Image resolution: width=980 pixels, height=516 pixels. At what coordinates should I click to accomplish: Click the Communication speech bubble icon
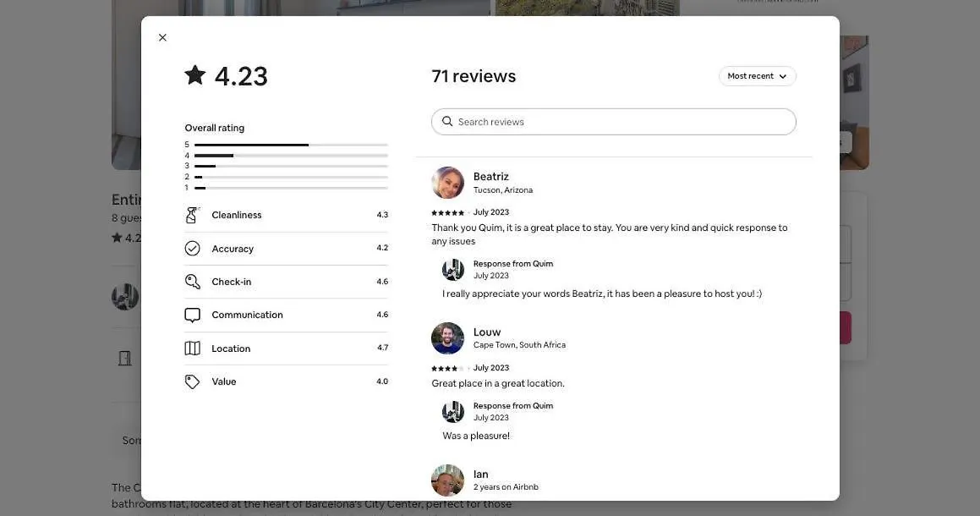pos(192,315)
